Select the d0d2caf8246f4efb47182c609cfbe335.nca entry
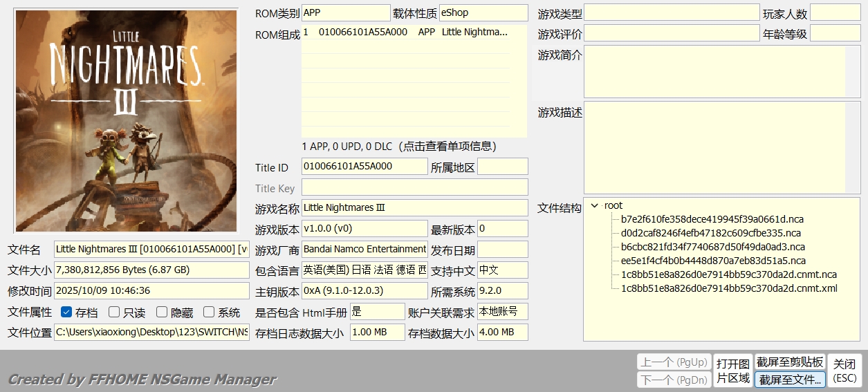The width and height of the screenshot is (868, 392). point(710,233)
